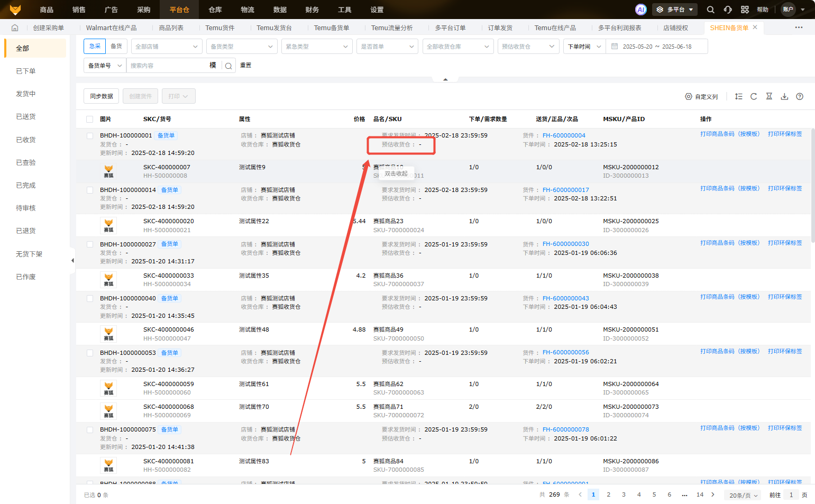Open the 备货类型 dropdown filter

point(242,47)
